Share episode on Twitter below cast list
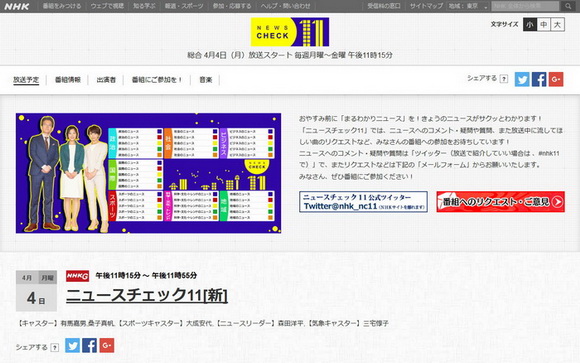 click(x=72, y=345)
